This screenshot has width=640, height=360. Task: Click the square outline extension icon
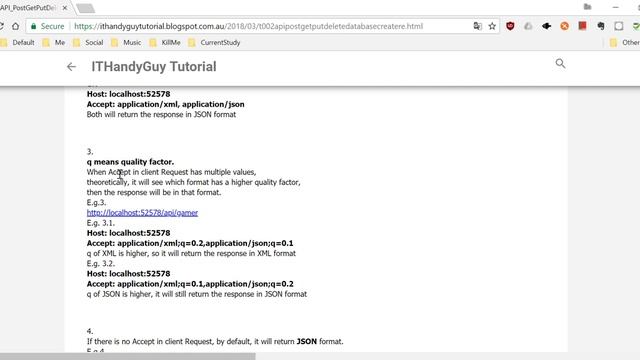(619, 26)
